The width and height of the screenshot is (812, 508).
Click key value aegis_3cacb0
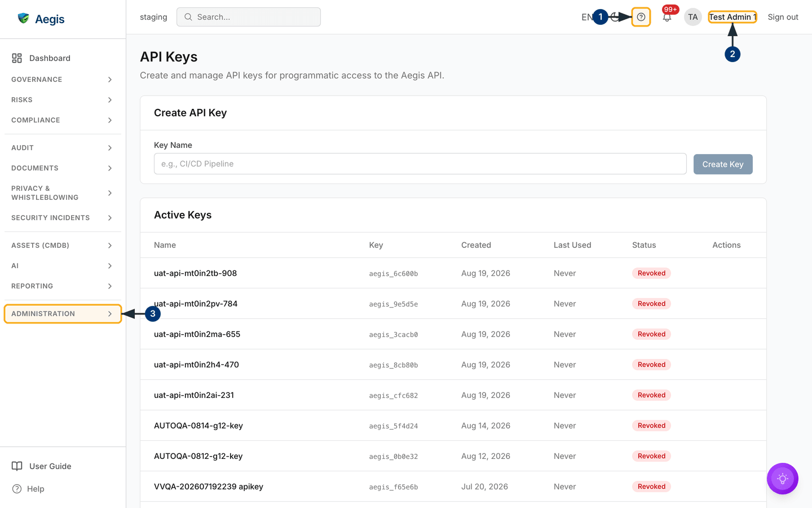(394, 335)
